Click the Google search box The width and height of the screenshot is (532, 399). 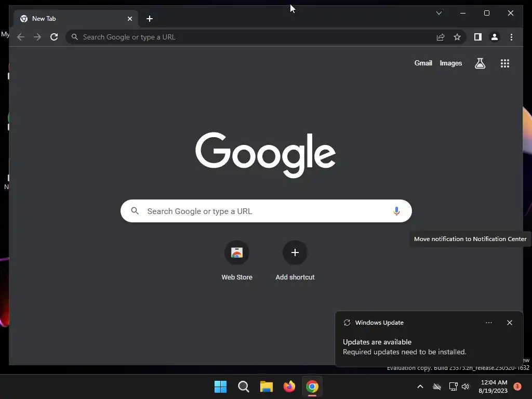point(266,211)
